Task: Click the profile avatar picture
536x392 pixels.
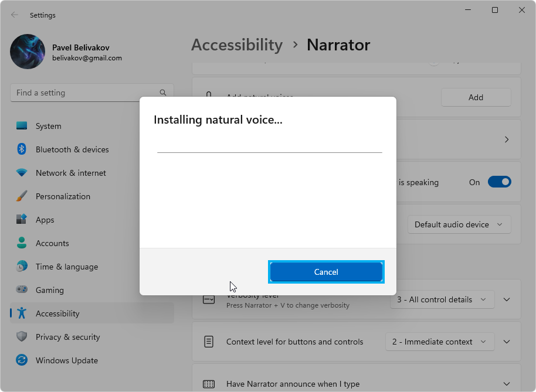Action: [x=28, y=52]
